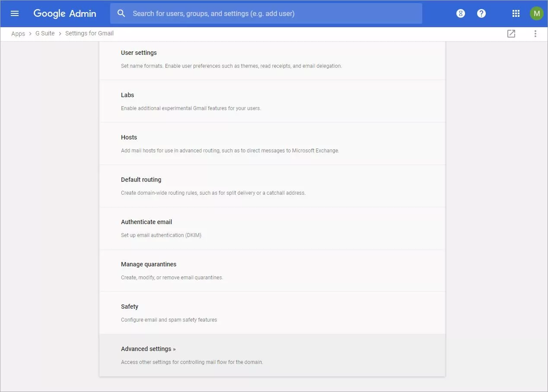Open Safety section
This screenshot has height=392, width=548.
point(272,313)
